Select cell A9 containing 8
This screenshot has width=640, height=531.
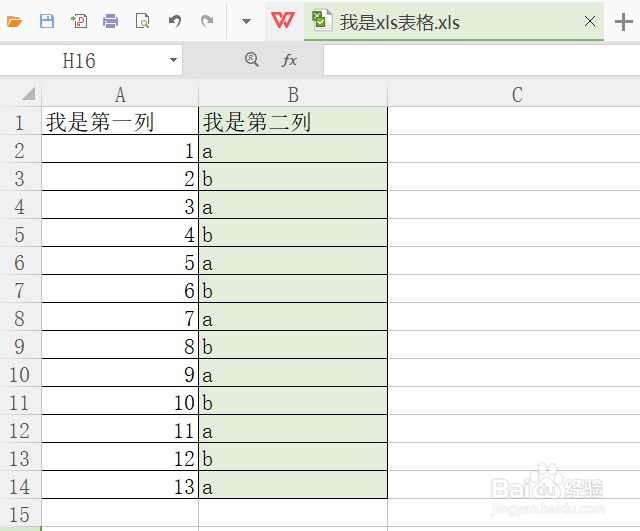click(120, 345)
